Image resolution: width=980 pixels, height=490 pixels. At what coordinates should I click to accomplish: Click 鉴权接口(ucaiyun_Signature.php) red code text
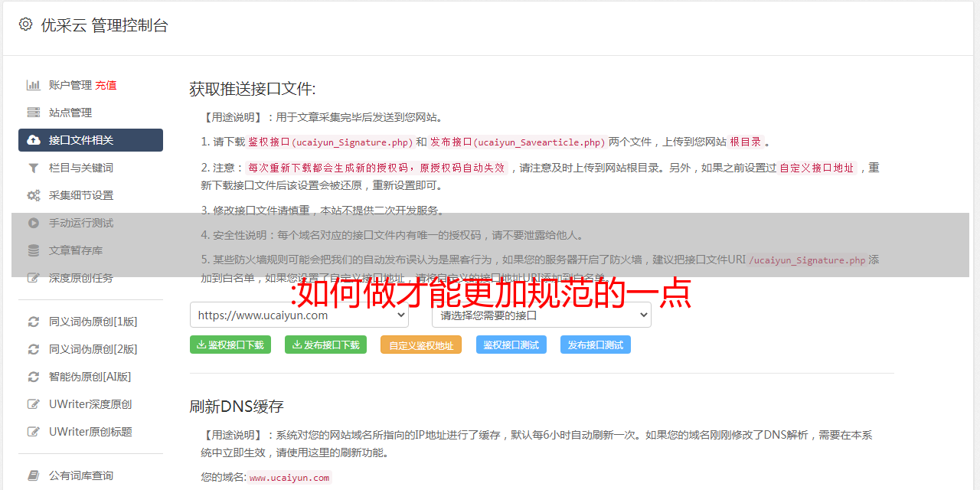(x=330, y=142)
